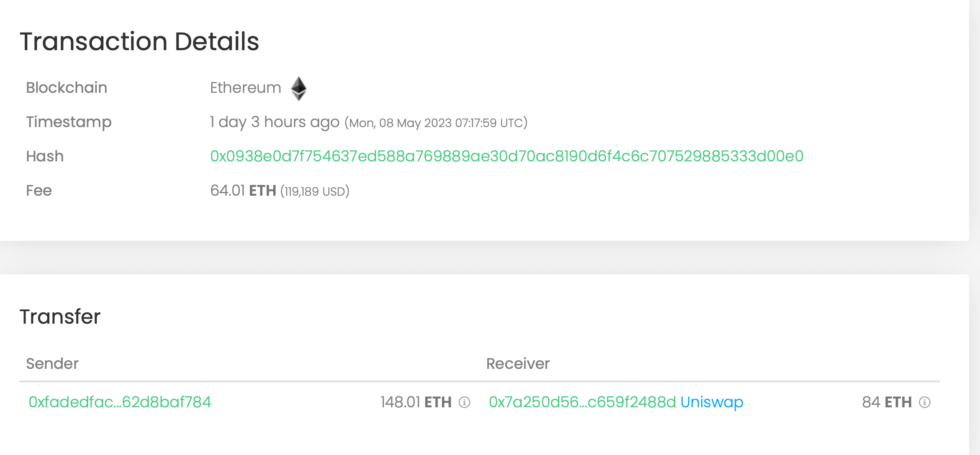This screenshot has width=980, height=455.
Task: Open sender address 0xfadedfac...62d8baf784
Action: tap(120, 402)
